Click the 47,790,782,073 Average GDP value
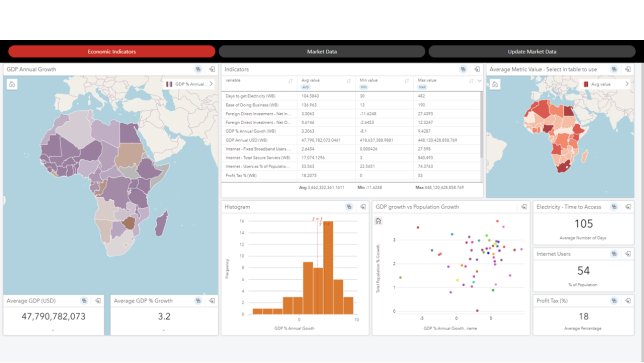644x363 pixels. (x=53, y=317)
